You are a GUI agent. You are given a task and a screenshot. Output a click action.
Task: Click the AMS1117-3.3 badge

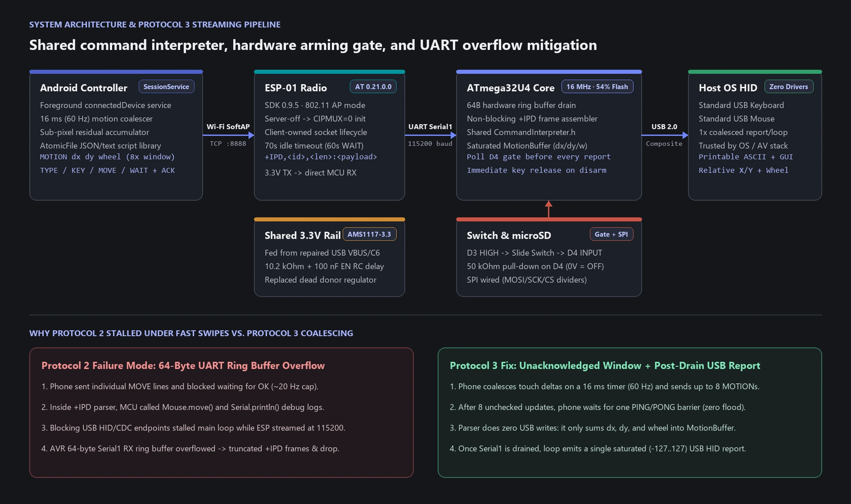point(369,234)
